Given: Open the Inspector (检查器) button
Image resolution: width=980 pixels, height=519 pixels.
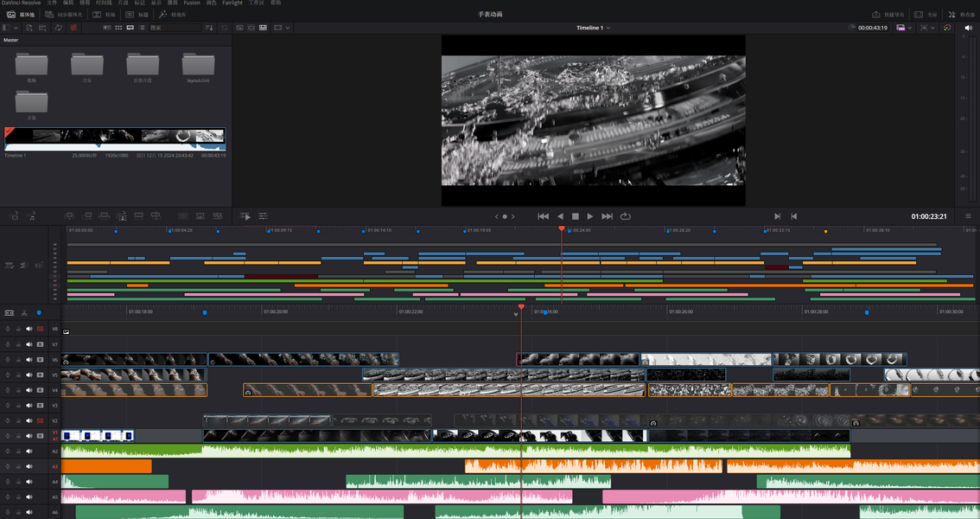Looking at the screenshot, I should coord(961,15).
